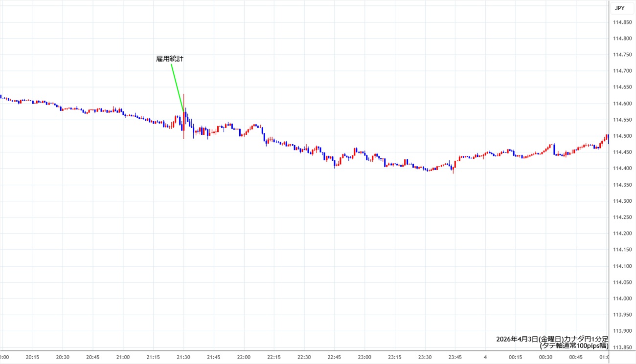
Task: Click the 22:00 time axis label
Action: point(244,357)
